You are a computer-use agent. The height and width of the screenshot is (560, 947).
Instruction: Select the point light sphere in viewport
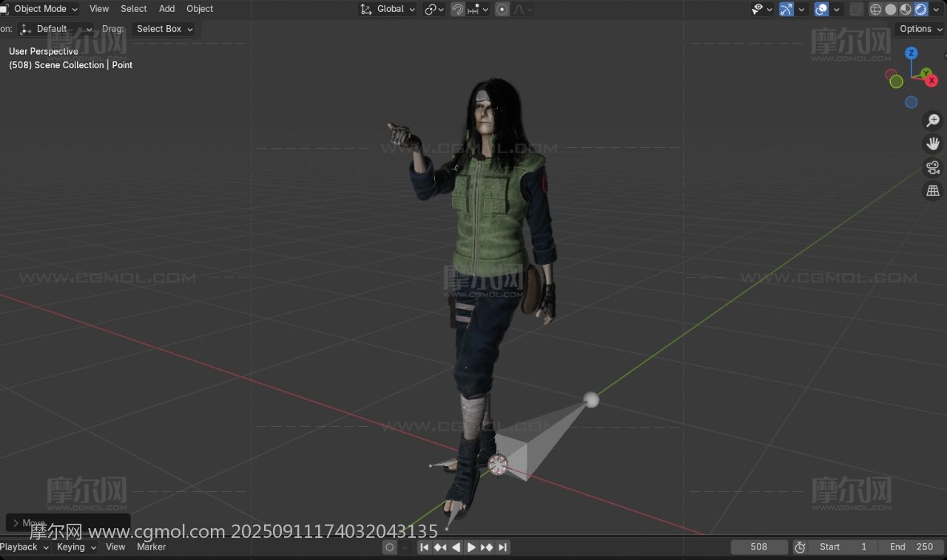pos(590,400)
